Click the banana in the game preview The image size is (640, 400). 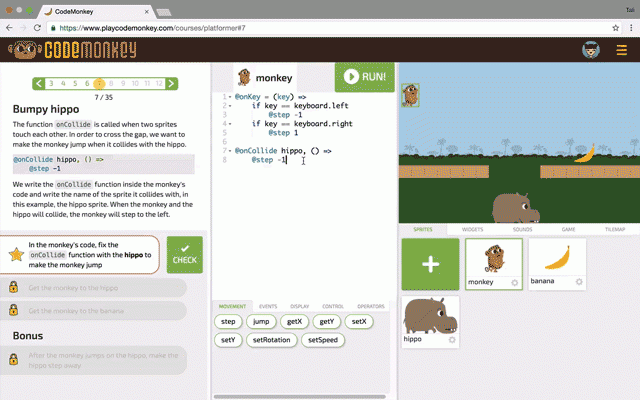point(585,154)
